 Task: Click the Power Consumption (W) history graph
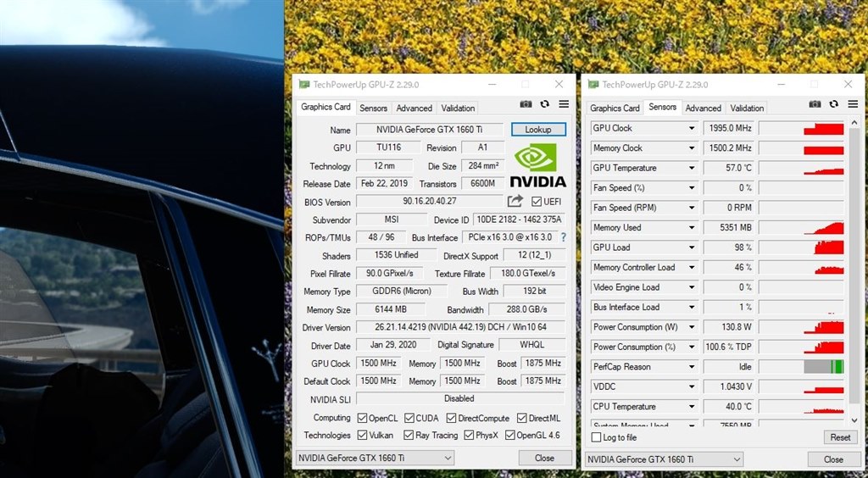click(801, 327)
